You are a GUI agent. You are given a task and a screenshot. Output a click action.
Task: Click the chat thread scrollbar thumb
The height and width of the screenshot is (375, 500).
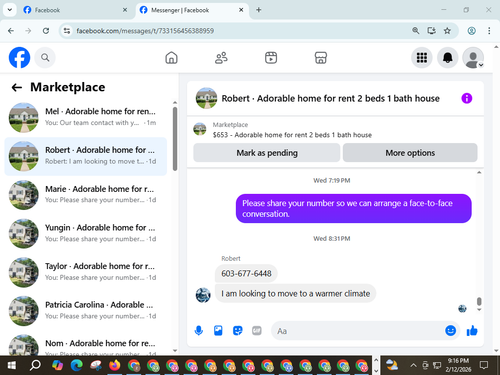[x=479, y=301]
